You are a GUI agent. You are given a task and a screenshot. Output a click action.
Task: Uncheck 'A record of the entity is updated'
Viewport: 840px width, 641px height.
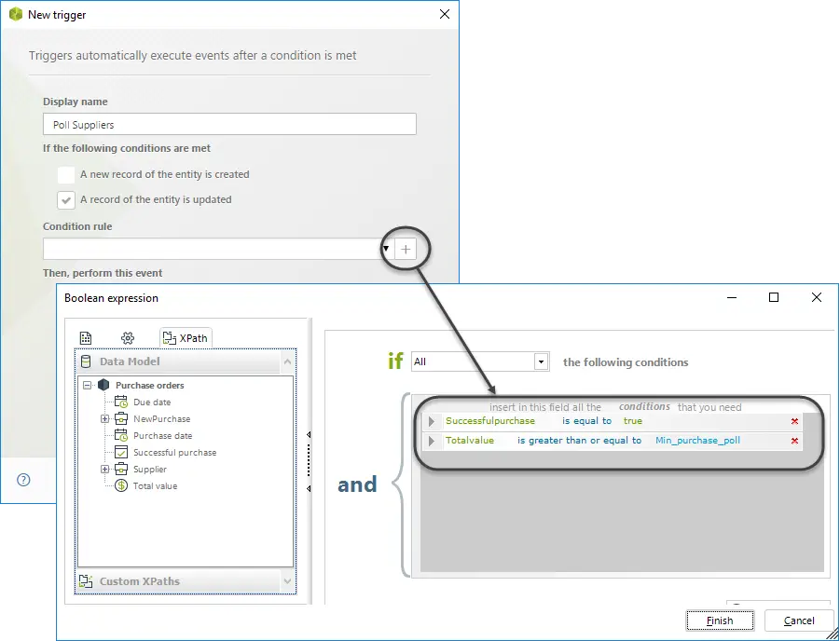point(66,199)
